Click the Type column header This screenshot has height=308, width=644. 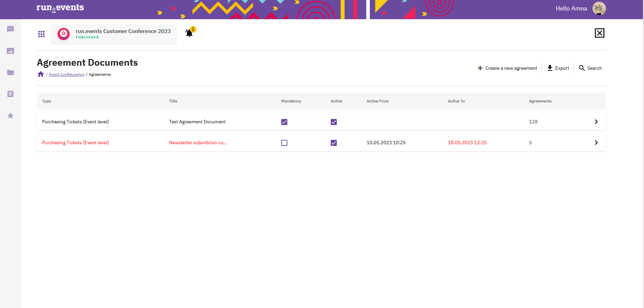click(x=46, y=101)
